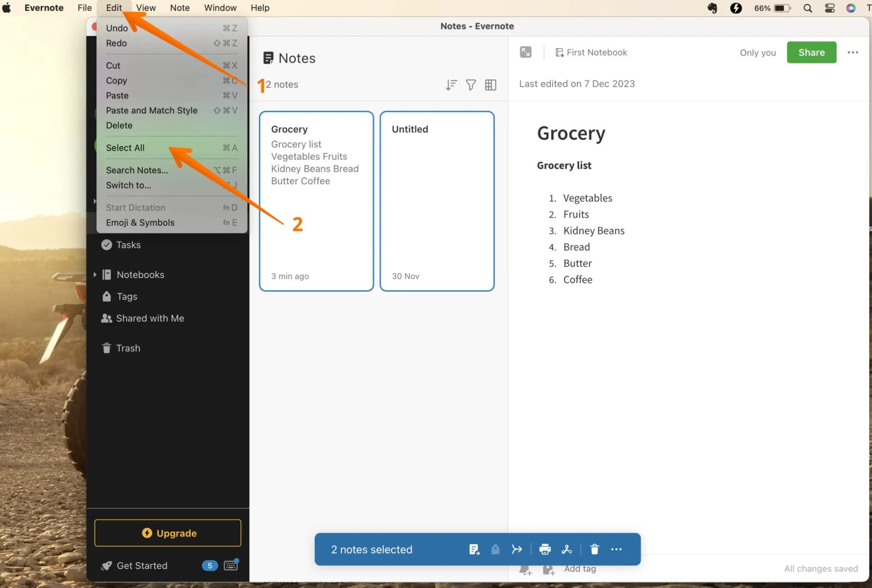Screen dimensions: 872x588
Task: Expand the Grocery note to full screen
Action: click(525, 52)
